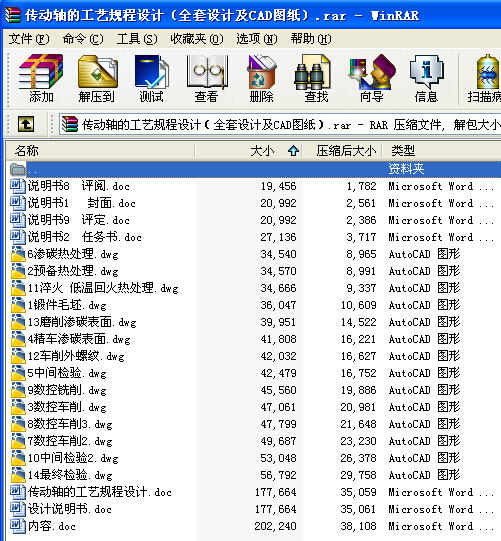This screenshot has height=541, width=501.
Task: Go up one folder level arrow button
Action: pos(26,124)
